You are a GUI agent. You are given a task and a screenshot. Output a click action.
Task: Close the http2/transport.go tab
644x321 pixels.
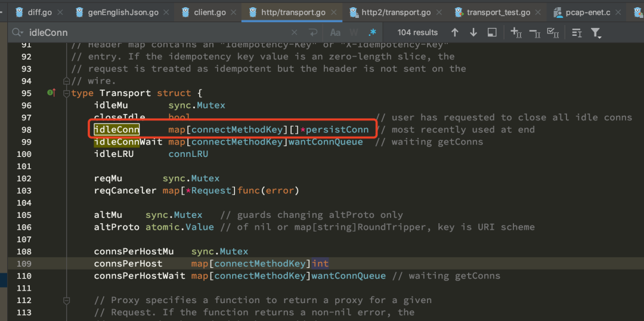(439, 13)
